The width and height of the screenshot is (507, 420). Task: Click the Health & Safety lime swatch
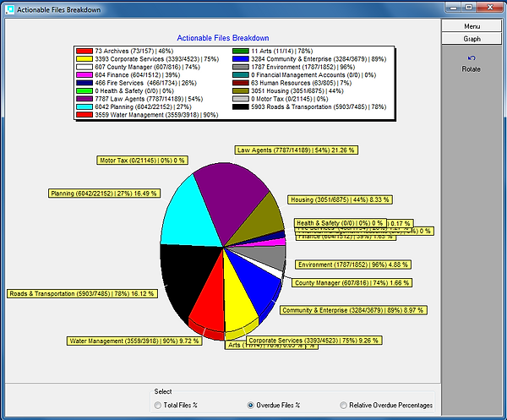(x=84, y=91)
